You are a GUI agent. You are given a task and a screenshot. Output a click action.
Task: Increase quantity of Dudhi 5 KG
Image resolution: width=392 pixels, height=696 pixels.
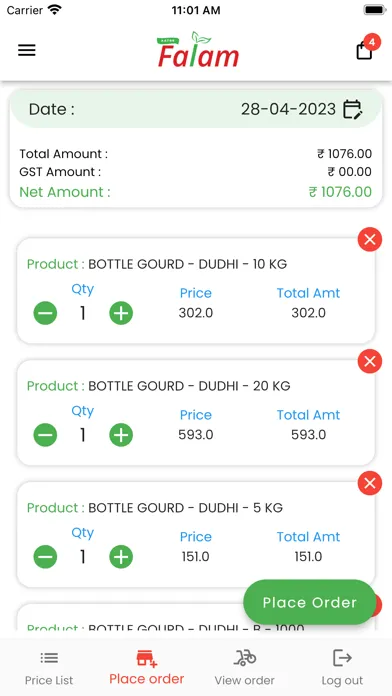pyautogui.click(x=121, y=557)
